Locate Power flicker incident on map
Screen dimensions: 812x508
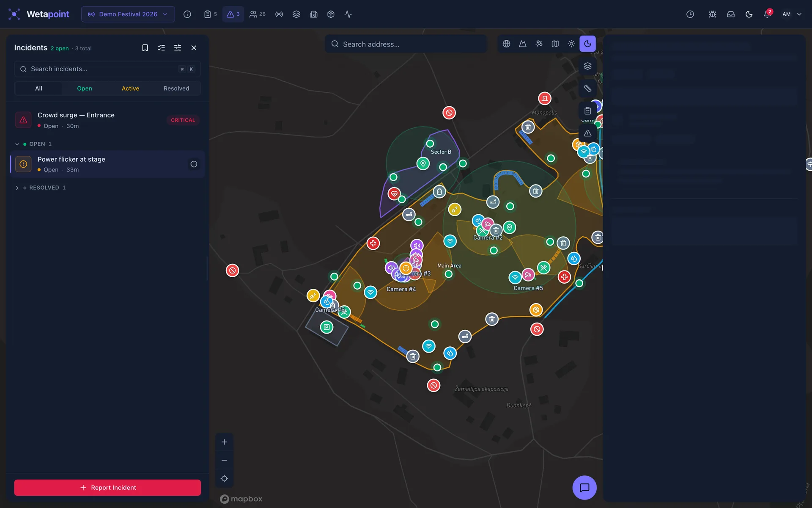tap(194, 164)
